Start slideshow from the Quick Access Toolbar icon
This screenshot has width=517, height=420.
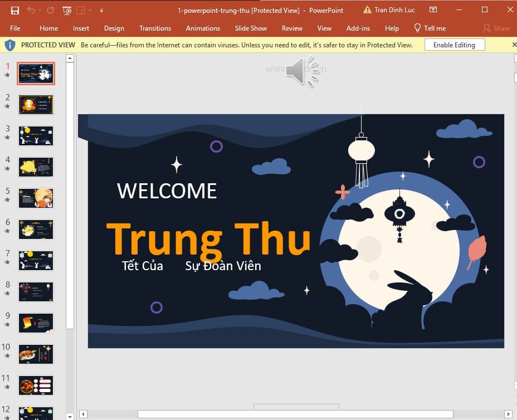(x=67, y=10)
